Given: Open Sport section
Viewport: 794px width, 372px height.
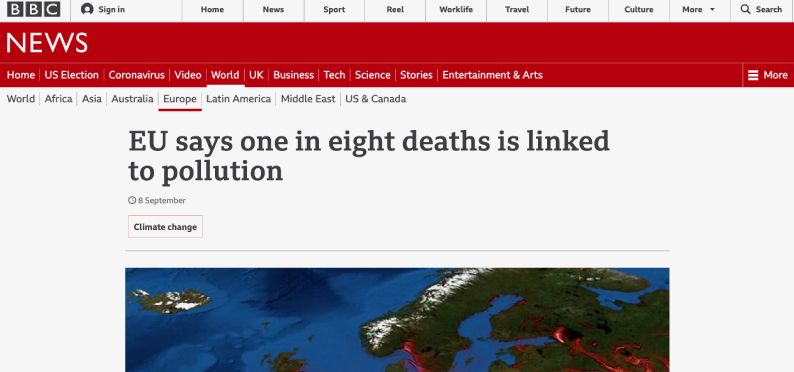Looking at the screenshot, I should point(334,9).
